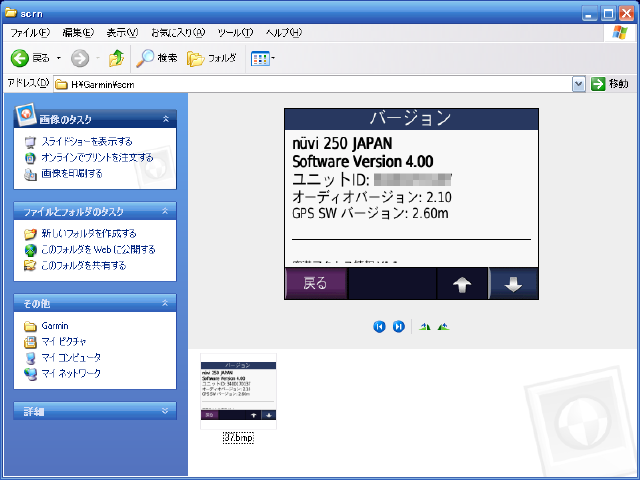This screenshot has height=480, width=640.
Task: Select the 37.bmp thumbnail
Action: (x=238, y=391)
